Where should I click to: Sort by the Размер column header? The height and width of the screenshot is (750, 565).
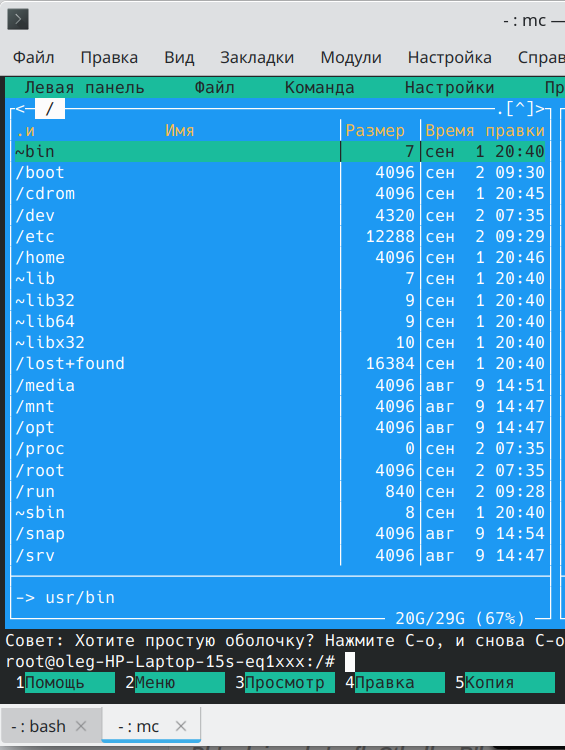(x=375, y=131)
